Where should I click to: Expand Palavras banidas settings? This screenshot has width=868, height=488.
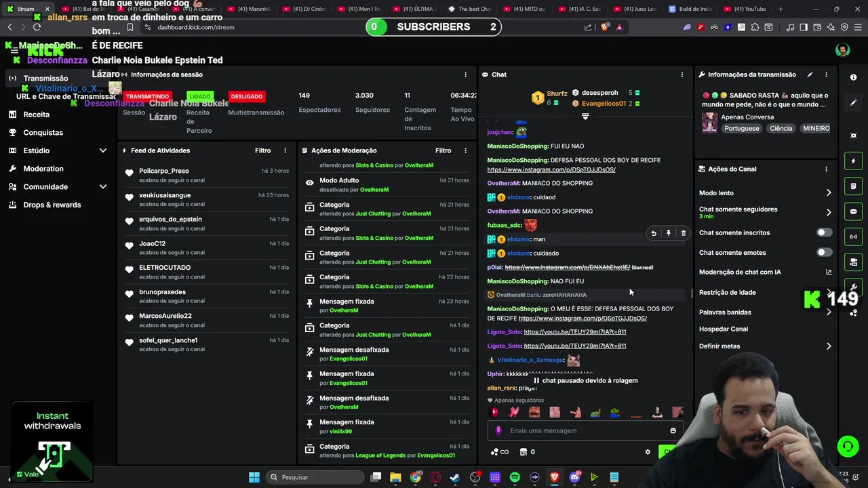click(829, 312)
